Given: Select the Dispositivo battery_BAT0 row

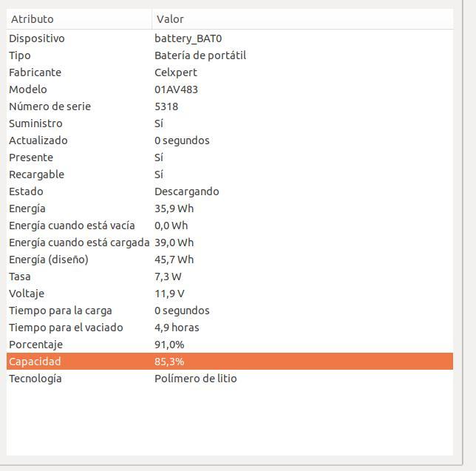Looking at the screenshot, I should coord(230,38).
